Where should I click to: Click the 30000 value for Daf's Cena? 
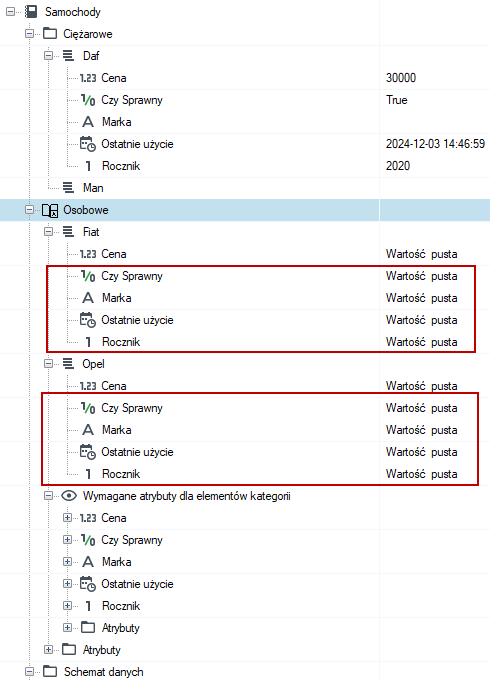point(401,78)
